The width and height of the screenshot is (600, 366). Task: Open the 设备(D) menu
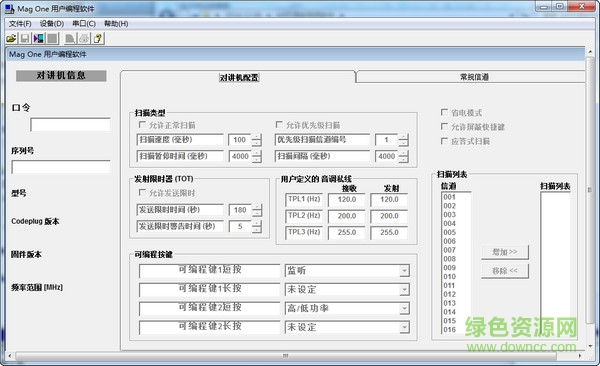pos(52,24)
